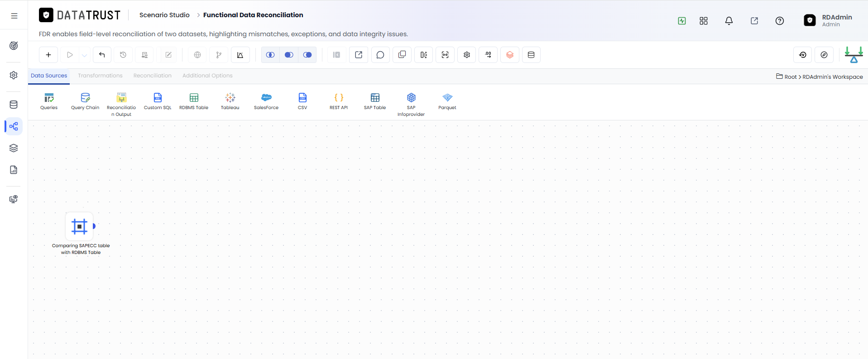Click the globe toolbar icon

coord(197,55)
